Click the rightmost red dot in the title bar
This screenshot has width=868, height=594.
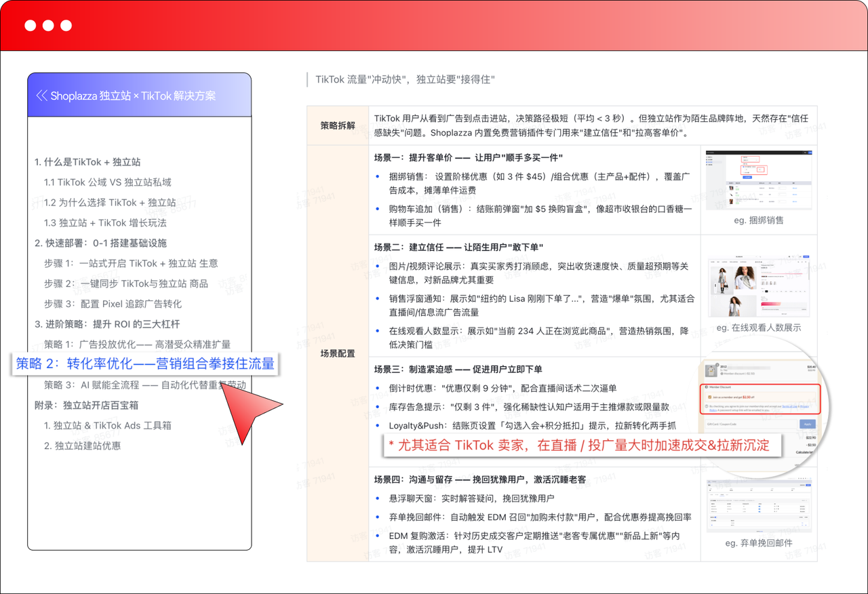click(x=65, y=25)
